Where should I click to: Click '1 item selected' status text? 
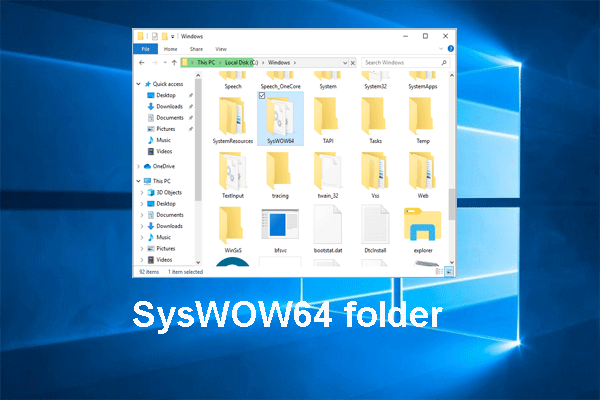(186, 272)
